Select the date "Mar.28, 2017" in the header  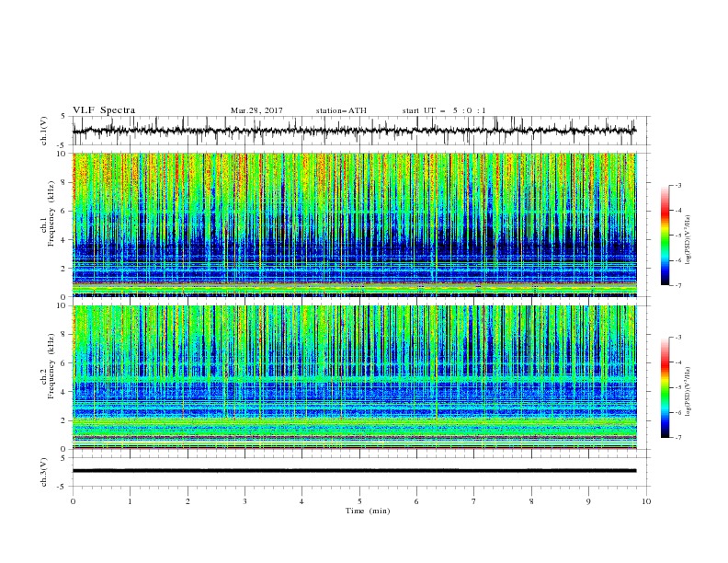pyautogui.click(x=256, y=110)
